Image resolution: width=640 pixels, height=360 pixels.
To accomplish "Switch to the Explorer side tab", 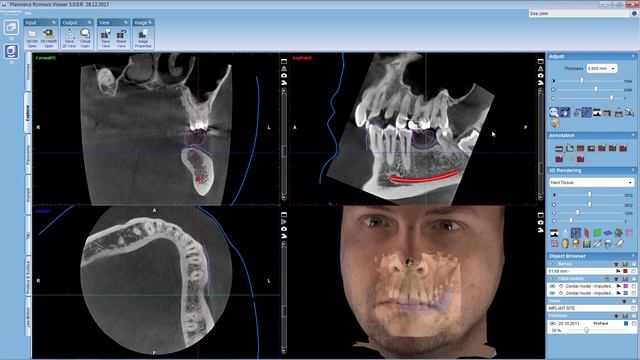I will (28, 113).
